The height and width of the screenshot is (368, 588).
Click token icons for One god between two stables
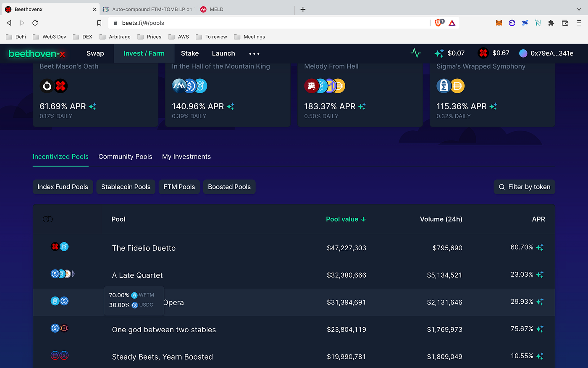pyautogui.click(x=60, y=328)
